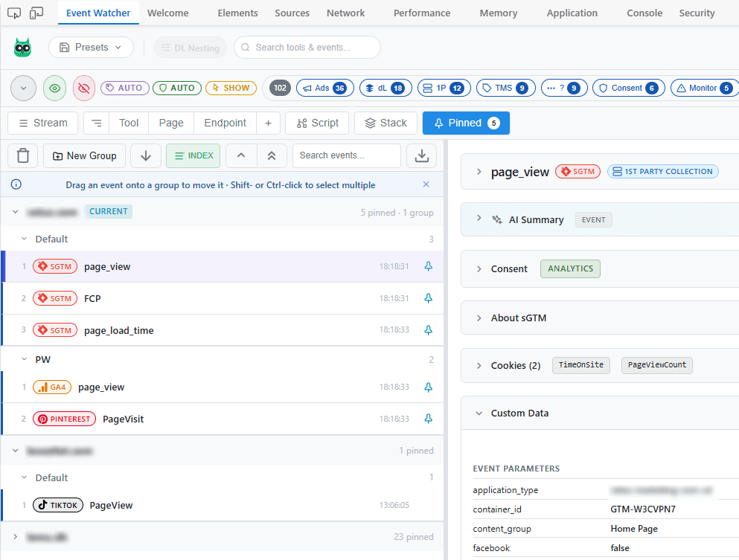Click the Search tools & events field
The height and width of the screenshot is (560, 739).
point(307,48)
